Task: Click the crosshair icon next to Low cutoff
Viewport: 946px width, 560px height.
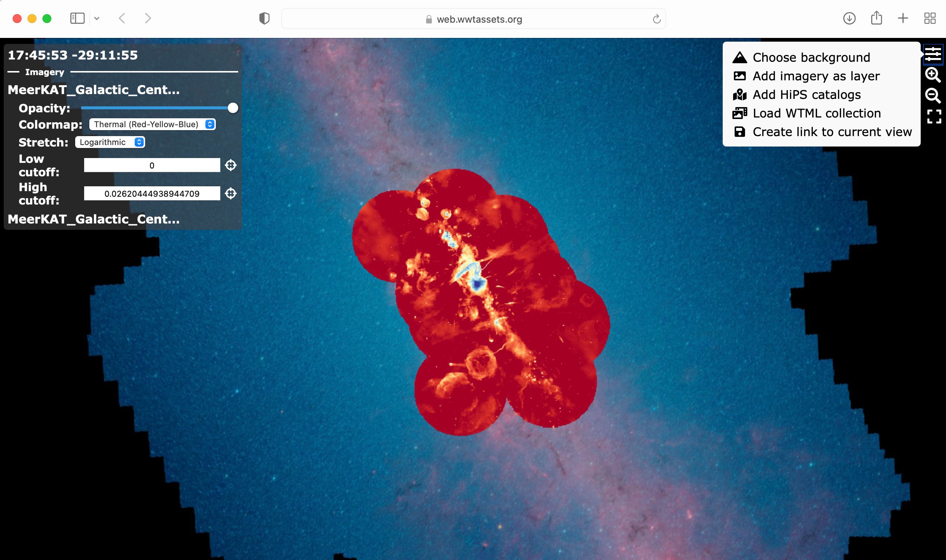Action: point(231,165)
